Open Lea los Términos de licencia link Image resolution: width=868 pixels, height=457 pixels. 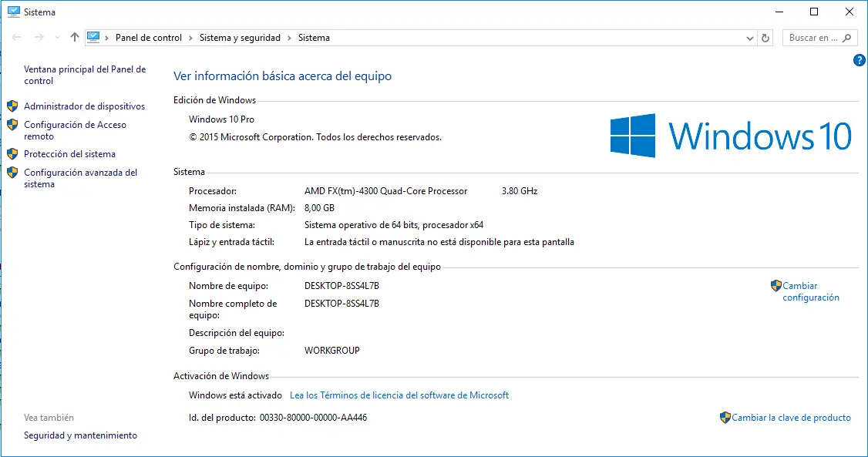[399, 395]
